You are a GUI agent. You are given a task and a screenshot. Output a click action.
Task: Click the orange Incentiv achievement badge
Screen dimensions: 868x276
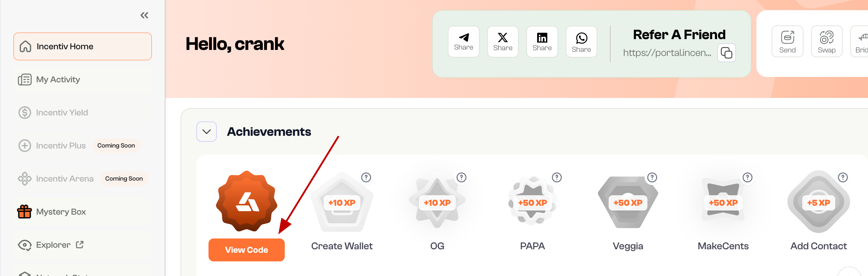[247, 201]
